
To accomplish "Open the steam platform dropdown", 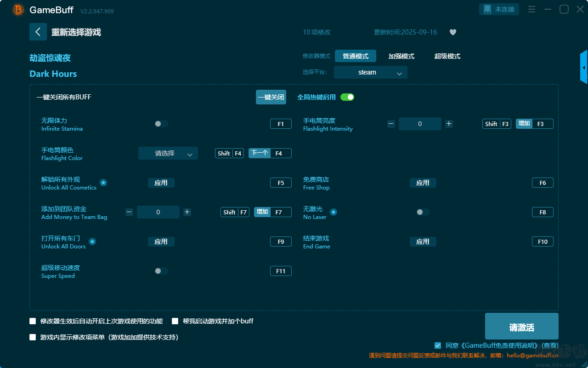I will pyautogui.click(x=370, y=72).
